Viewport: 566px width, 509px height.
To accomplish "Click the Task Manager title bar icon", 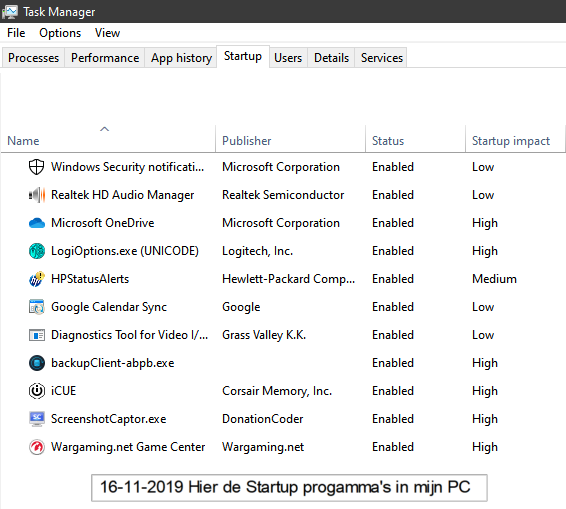I will [x=10, y=12].
